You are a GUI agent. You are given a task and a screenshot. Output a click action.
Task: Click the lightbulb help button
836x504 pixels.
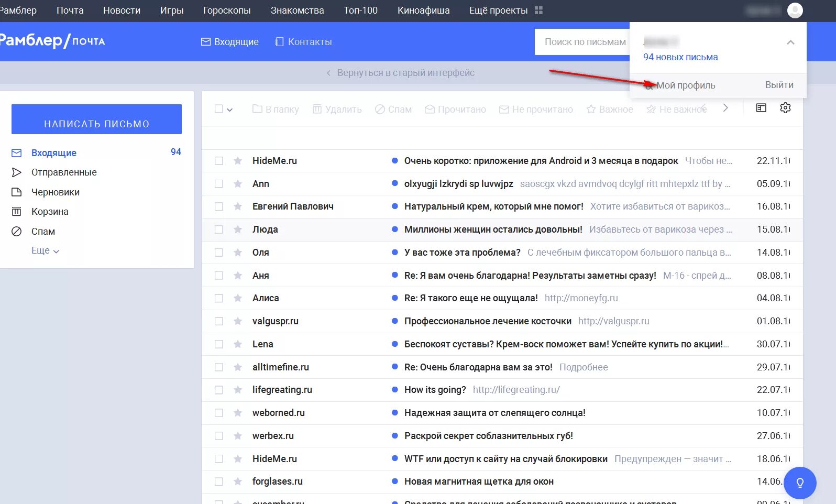point(800,483)
